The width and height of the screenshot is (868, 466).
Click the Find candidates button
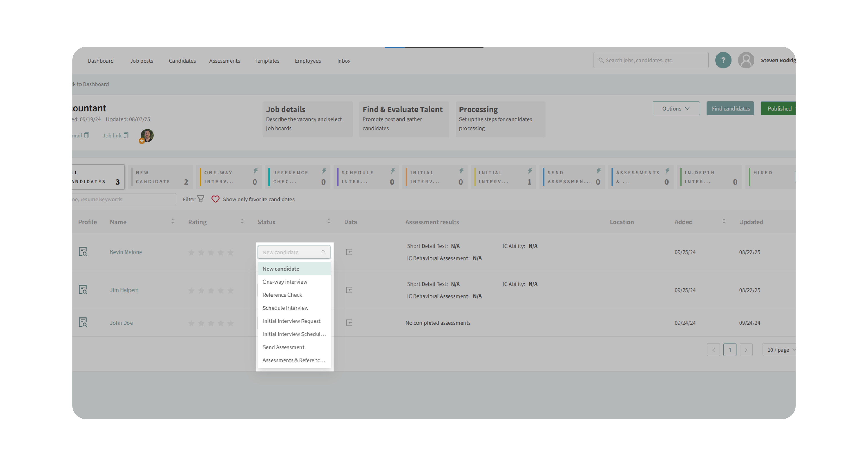coord(730,109)
